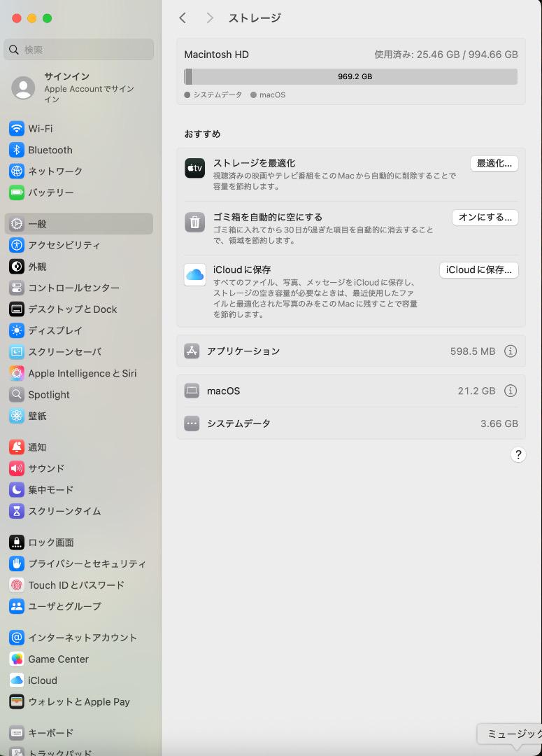Select the アプリケーション storage row
This screenshot has height=756, width=542.
(x=351, y=351)
